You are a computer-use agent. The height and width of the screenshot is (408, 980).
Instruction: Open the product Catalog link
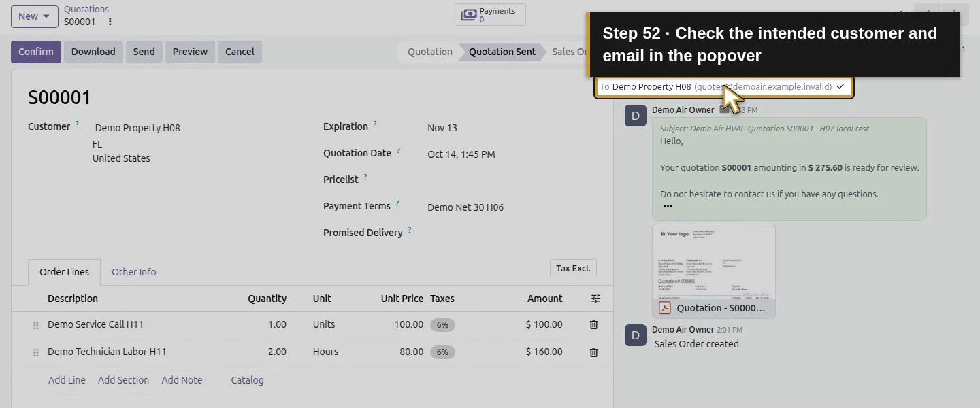(247, 380)
